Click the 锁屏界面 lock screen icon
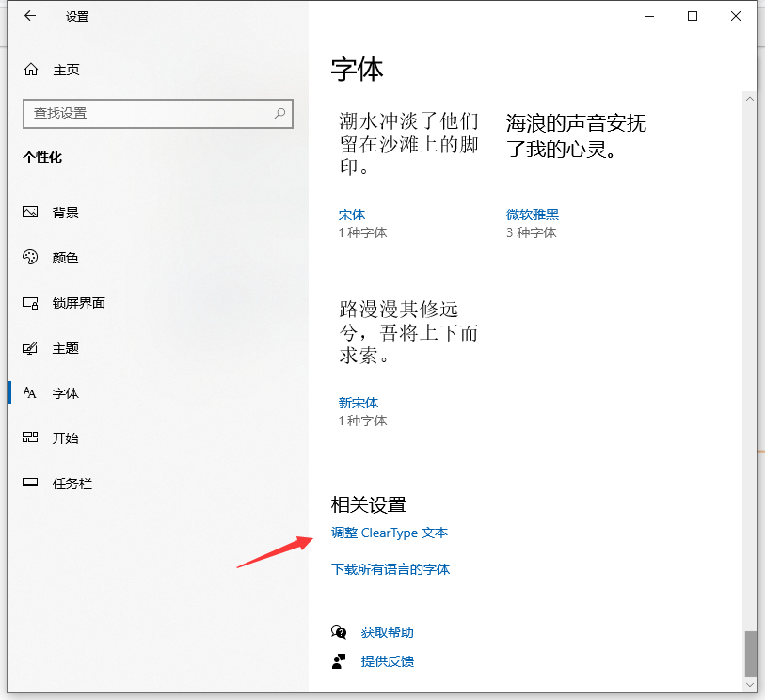The image size is (765, 700). pyautogui.click(x=29, y=303)
